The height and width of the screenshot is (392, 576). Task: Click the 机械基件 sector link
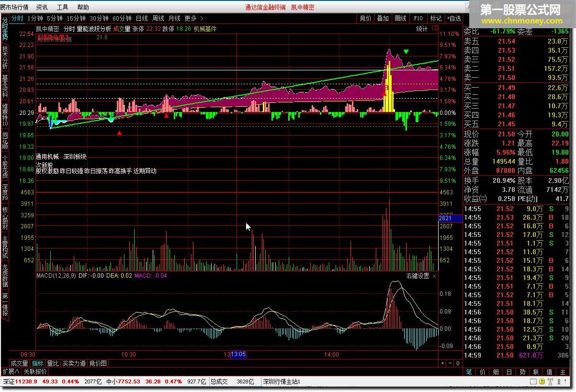(x=205, y=29)
